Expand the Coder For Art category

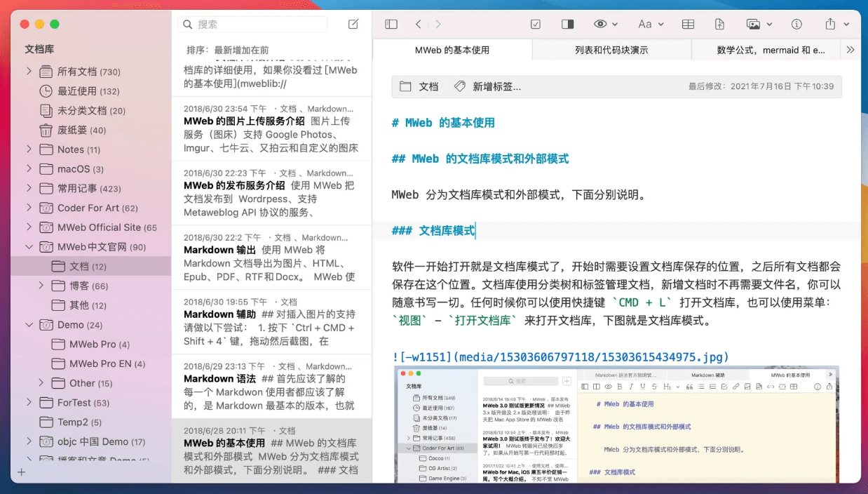(29, 208)
